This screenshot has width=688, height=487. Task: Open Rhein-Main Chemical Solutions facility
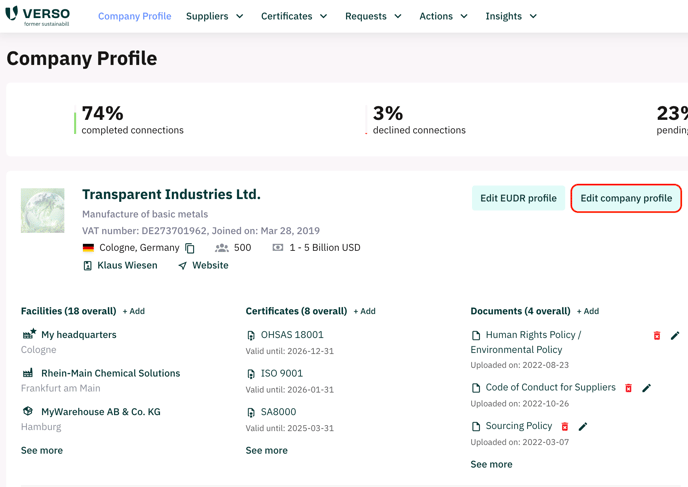pyautogui.click(x=111, y=373)
